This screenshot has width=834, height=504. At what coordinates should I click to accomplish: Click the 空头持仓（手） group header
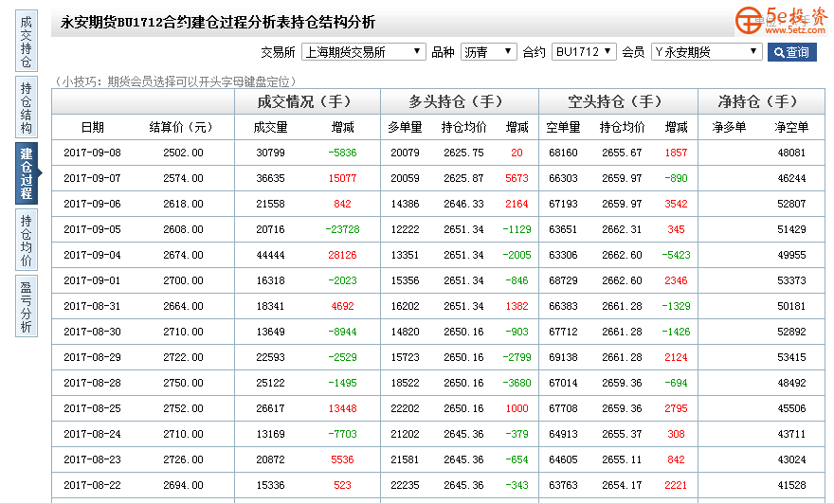[619, 101]
